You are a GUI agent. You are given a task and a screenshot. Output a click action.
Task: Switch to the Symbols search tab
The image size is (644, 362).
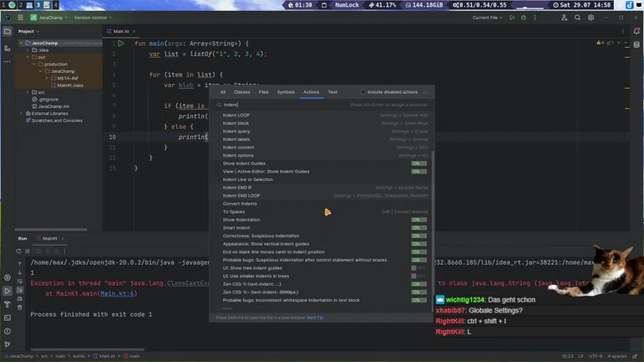[286, 92]
